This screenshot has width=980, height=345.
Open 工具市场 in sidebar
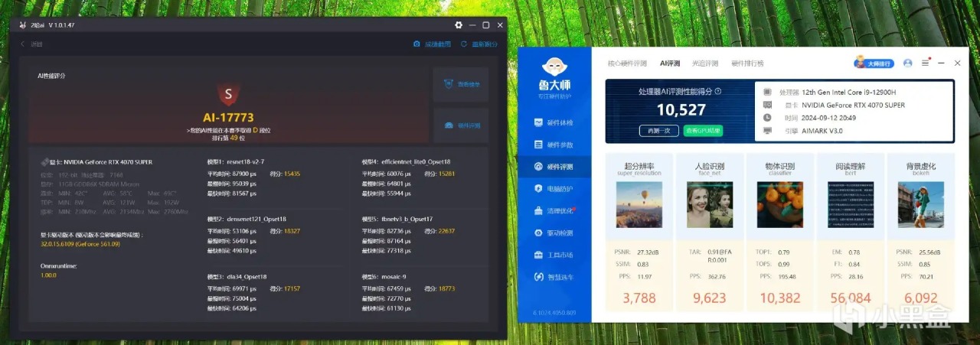tap(554, 255)
